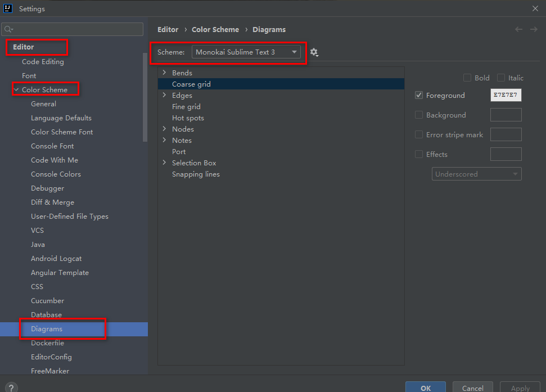Open the Scheme dropdown Monokai Sublime Text 3
Viewport: 546px width, 392px height.
246,52
